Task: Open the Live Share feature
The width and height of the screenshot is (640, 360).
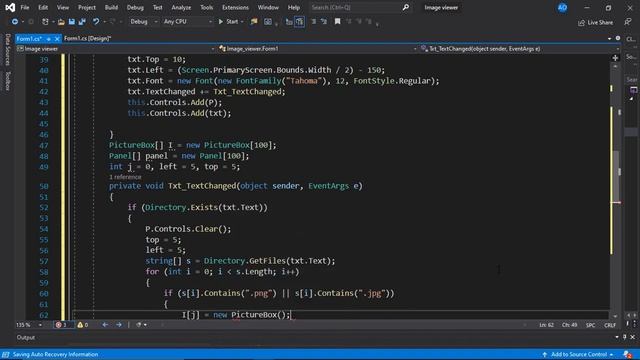Action: (596, 22)
